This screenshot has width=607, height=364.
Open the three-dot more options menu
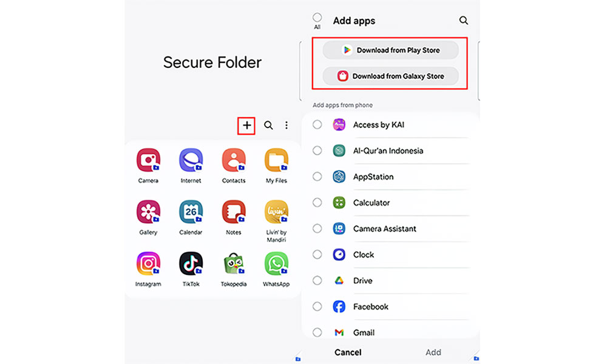pos(287,126)
